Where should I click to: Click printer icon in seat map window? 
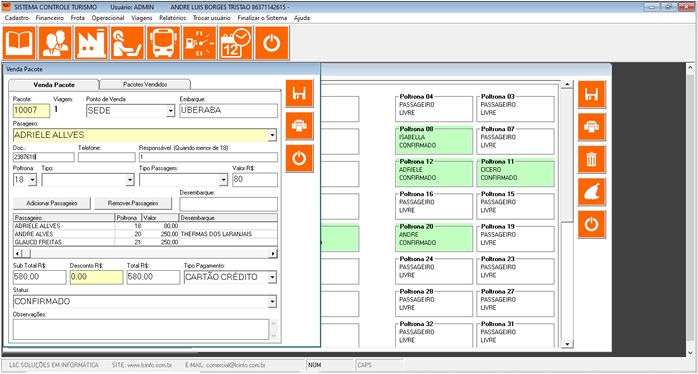click(592, 127)
